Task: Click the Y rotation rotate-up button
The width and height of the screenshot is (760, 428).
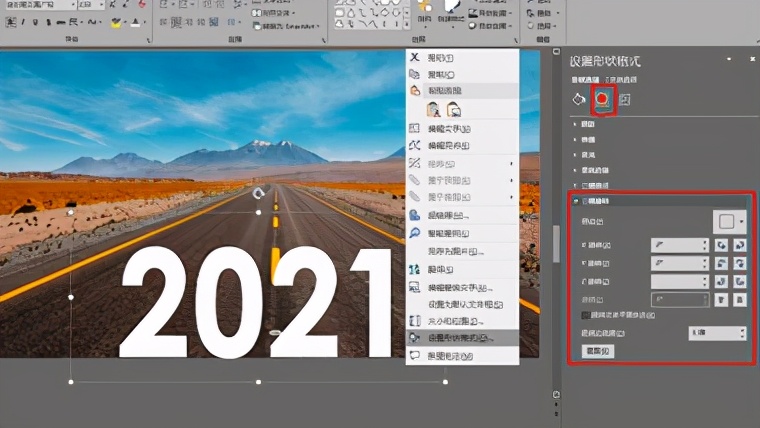Action: 721,263
